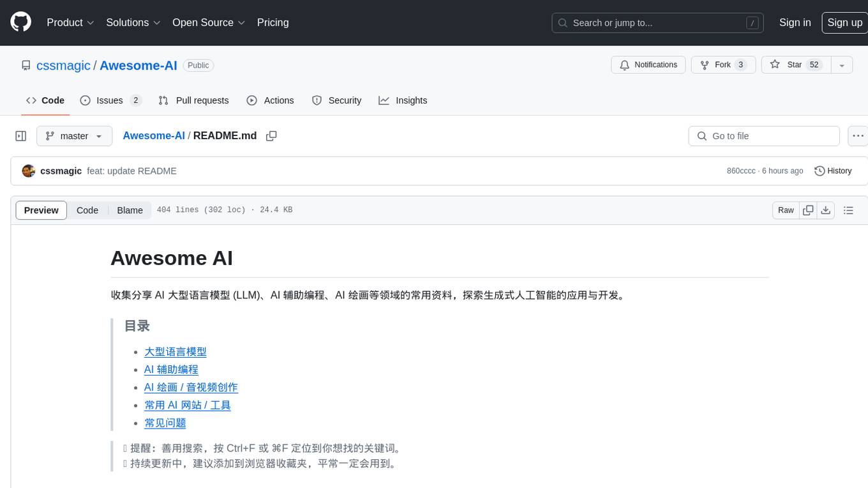868x488 pixels.
Task: Go to AI 绘画 / 音视频创作 section
Action: [191, 388]
